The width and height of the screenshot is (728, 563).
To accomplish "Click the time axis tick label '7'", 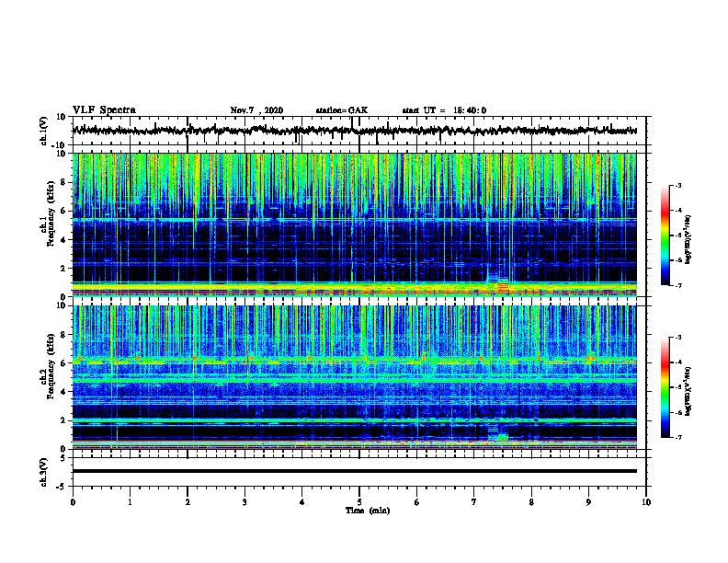I will [474, 502].
